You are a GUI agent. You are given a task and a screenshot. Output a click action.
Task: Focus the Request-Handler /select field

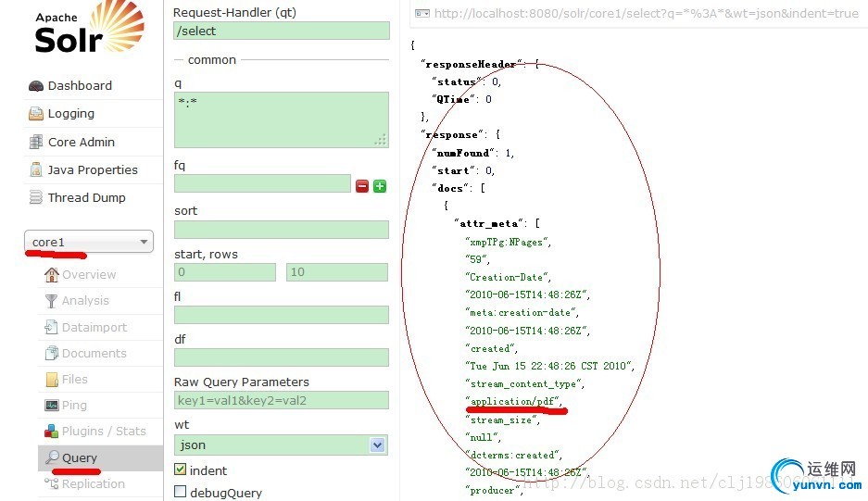click(x=282, y=31)
